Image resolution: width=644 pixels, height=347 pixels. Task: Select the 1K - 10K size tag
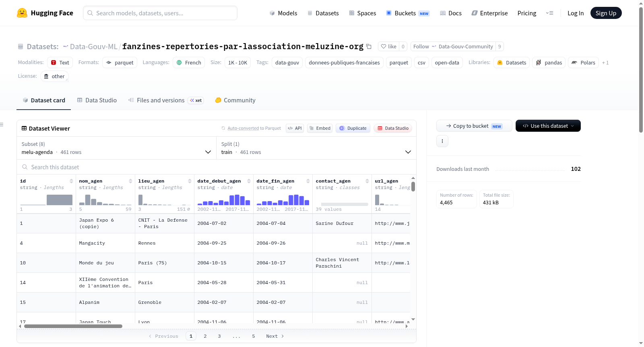(237, 62)
